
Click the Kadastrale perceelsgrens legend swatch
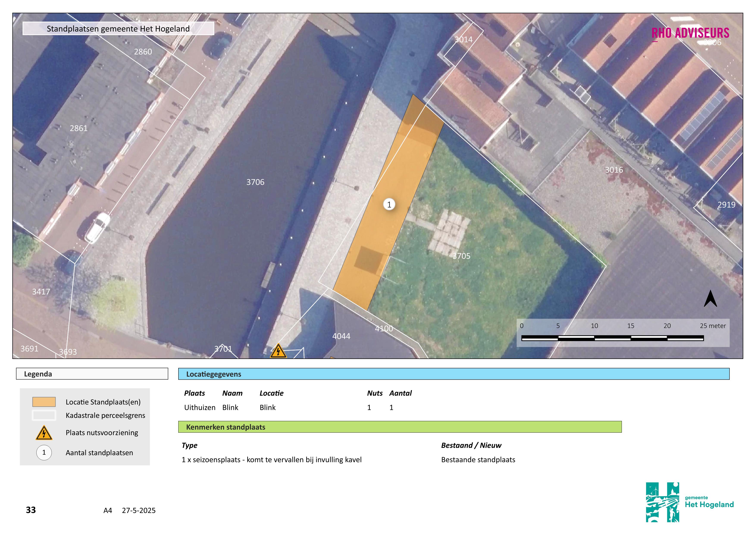pos(44,415)
